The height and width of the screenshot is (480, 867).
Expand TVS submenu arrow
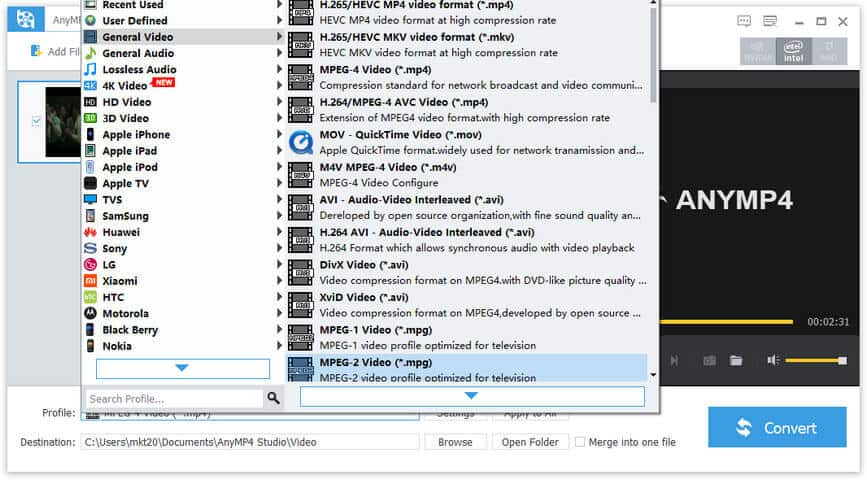pyautogui.click(x=279, y=200)
